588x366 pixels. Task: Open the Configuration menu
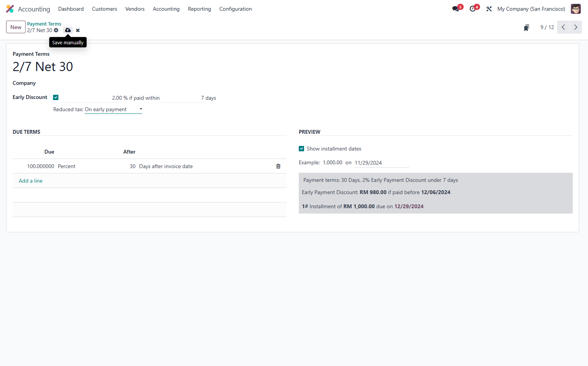(x=235, y=9)
